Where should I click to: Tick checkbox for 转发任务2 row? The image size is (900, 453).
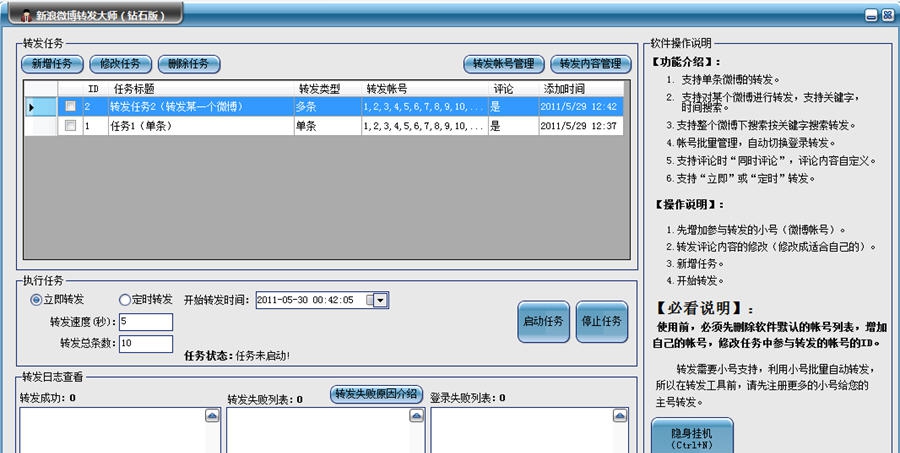[x=70, y=106]
